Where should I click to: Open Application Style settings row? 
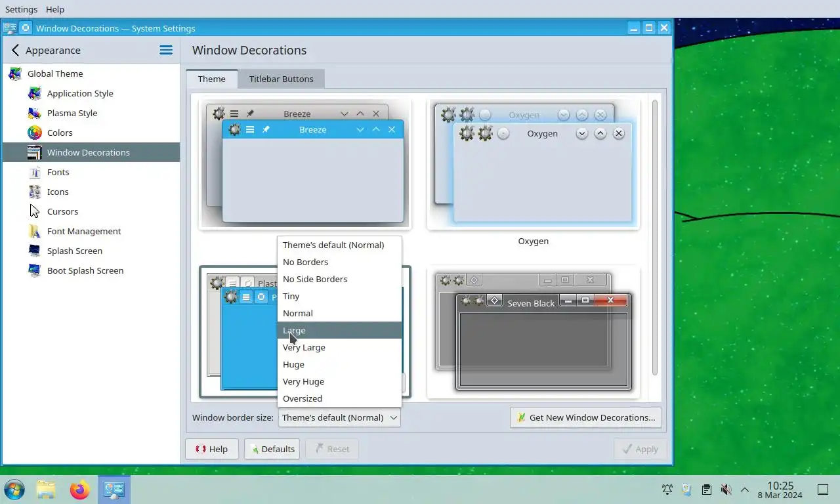[x=91, y=93]
